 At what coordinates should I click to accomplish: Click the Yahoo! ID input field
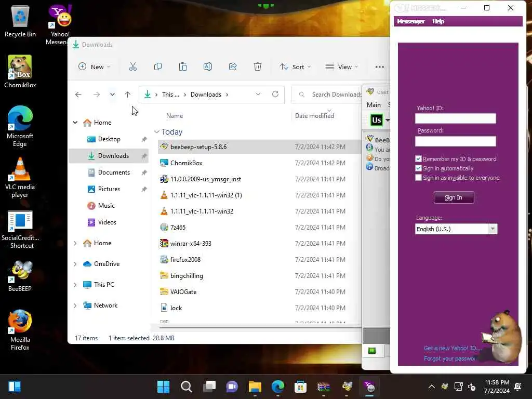pos(455,118)
